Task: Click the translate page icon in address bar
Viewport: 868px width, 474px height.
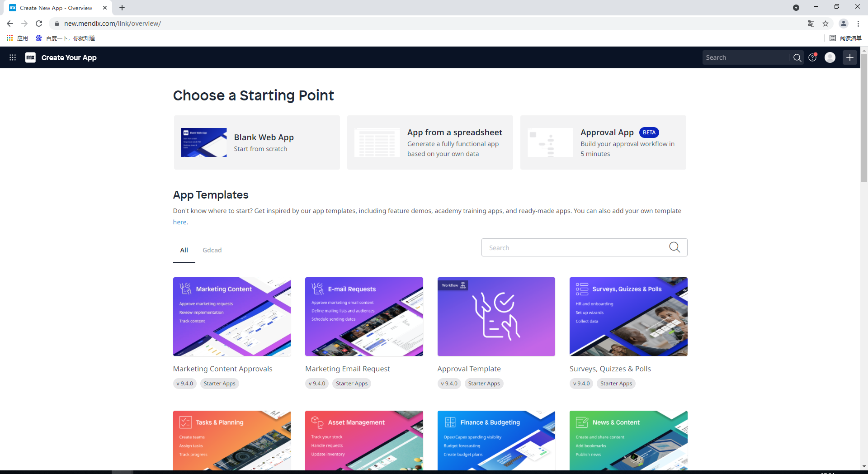Action: click(811, 24)
